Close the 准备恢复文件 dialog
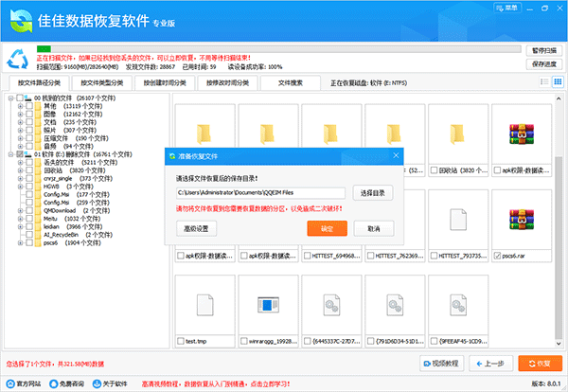This screenshot has height=392, width=568. [396, 155]
